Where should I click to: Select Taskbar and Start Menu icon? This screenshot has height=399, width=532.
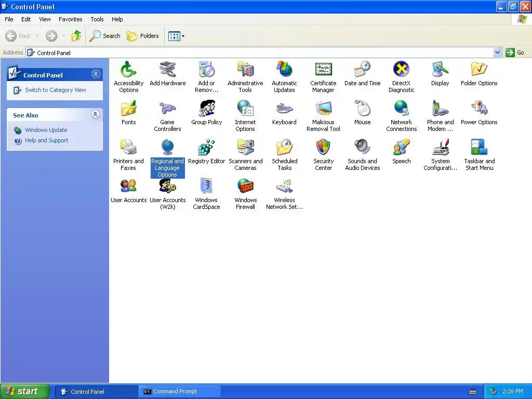[479, 155]
